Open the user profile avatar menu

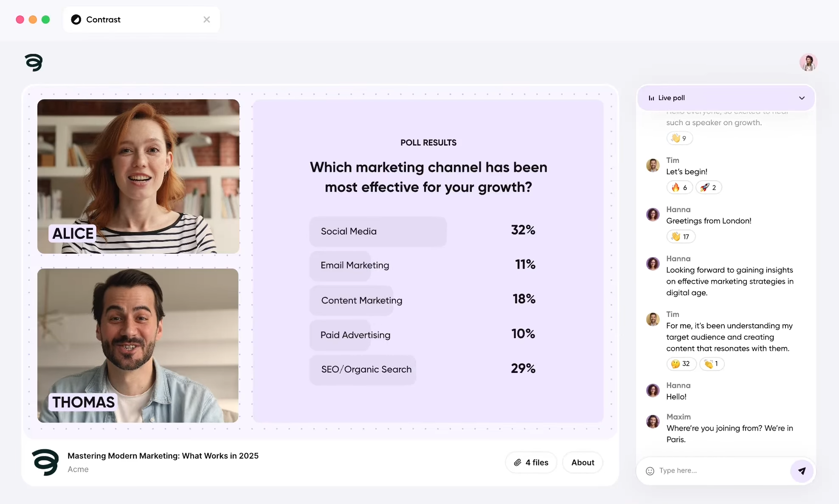pos(808,63)
